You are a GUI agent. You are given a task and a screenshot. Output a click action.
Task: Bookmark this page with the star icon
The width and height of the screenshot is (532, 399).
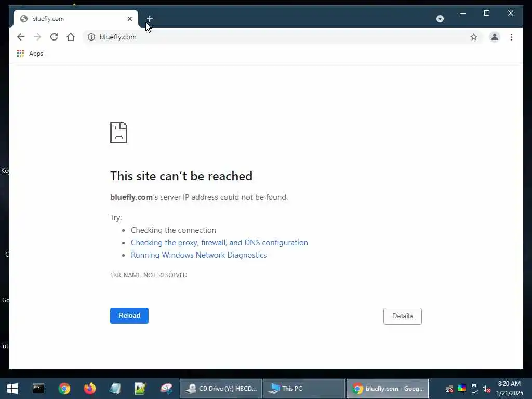pos(474,37)
